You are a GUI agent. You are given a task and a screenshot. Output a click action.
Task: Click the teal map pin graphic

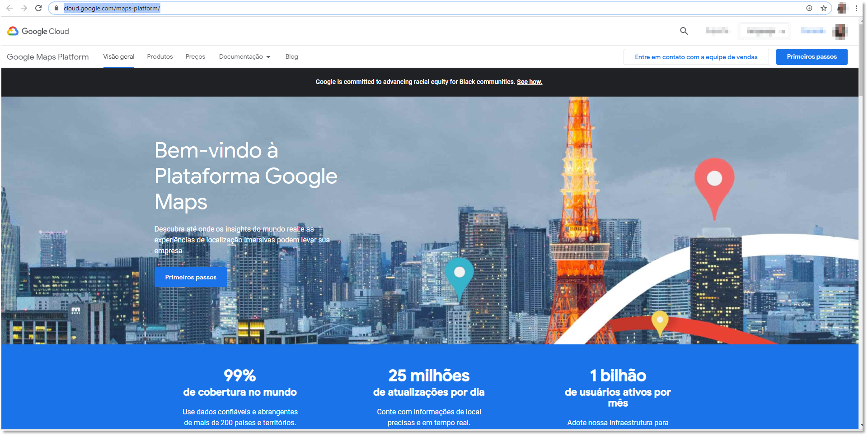coord(459,279)
